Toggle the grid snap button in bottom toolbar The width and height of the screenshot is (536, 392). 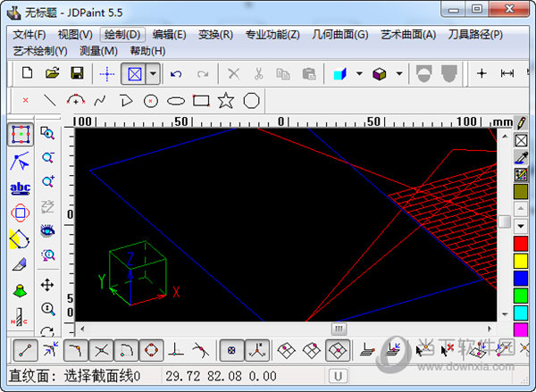pos(231,350)
